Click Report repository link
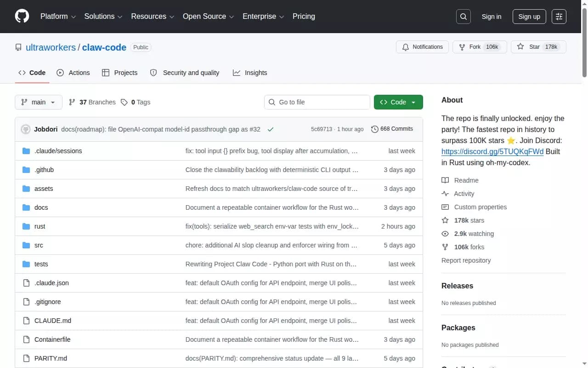The height and width of the screenshot is (368, 588). coord(466,260)
